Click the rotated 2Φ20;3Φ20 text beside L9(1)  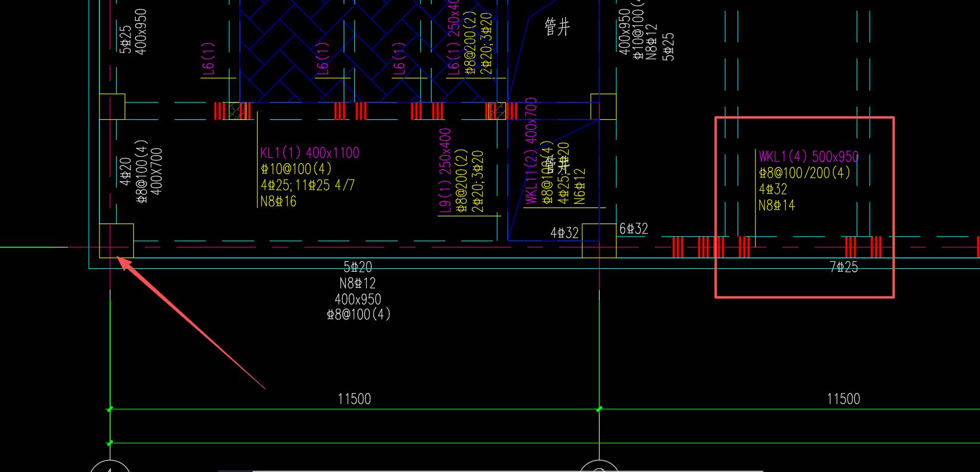tap(477, 182)
